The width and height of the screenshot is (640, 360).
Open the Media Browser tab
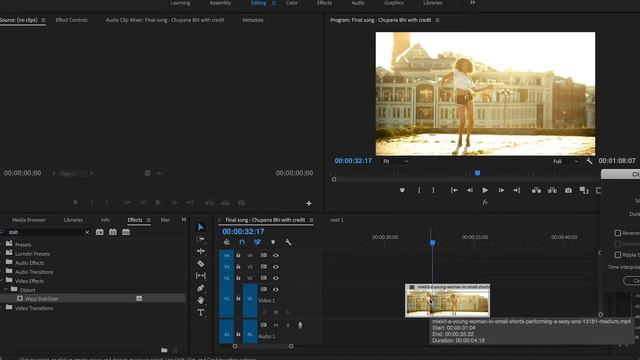point(29,220)
